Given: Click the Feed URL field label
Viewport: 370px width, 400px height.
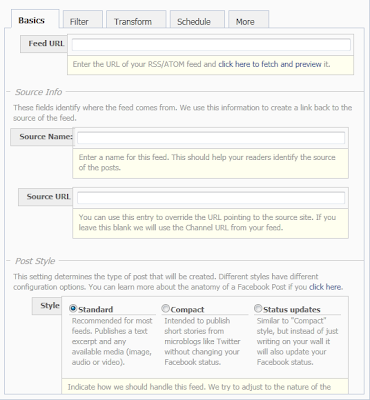Looking at the screenshot, I should [x=44, y=44].
